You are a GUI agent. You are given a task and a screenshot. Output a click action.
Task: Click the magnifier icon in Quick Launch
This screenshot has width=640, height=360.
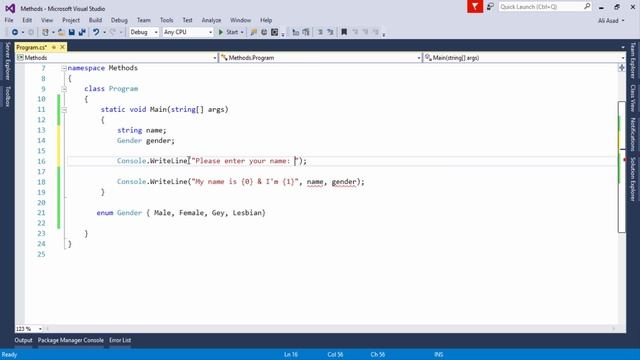587,6
